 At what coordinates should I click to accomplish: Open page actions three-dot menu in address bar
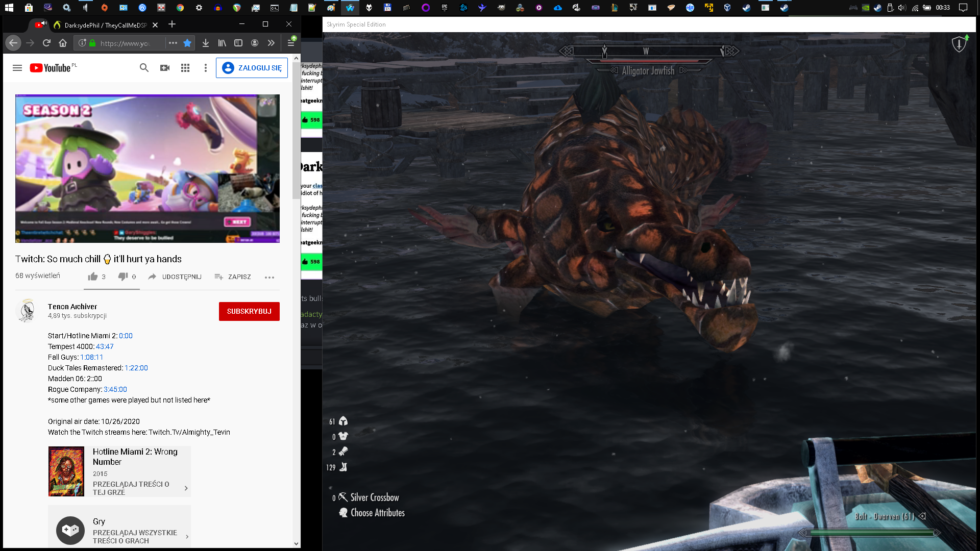(173, 43)
